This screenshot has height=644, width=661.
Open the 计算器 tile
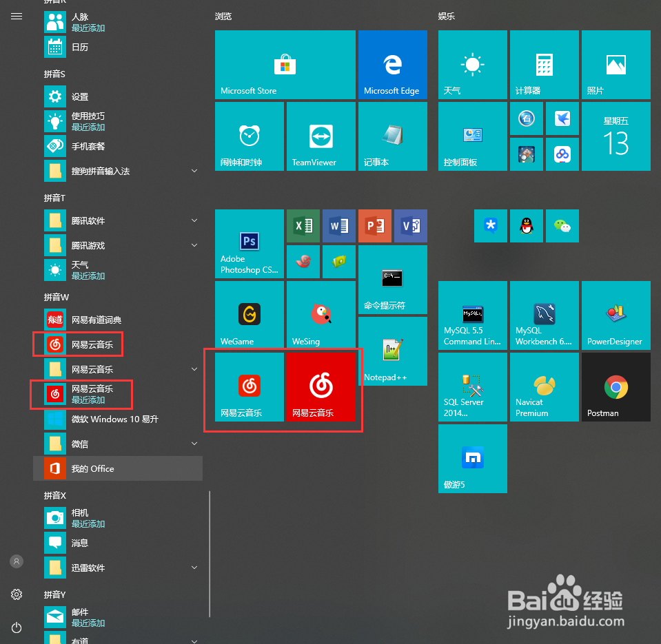coord(545,65)
